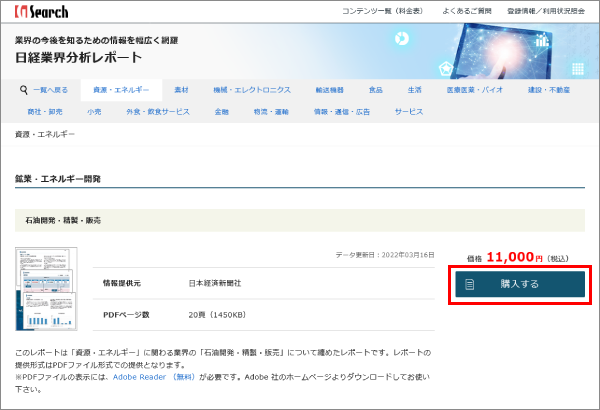Open the report PDF preview thumbnail
The image size is (600, 410).
[x=46, y=289]
